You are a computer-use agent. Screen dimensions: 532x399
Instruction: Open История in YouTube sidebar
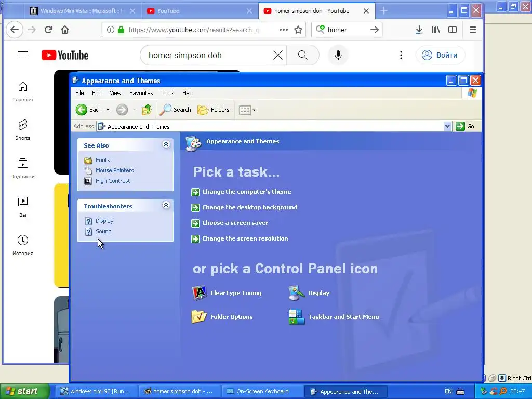[23, 245]
